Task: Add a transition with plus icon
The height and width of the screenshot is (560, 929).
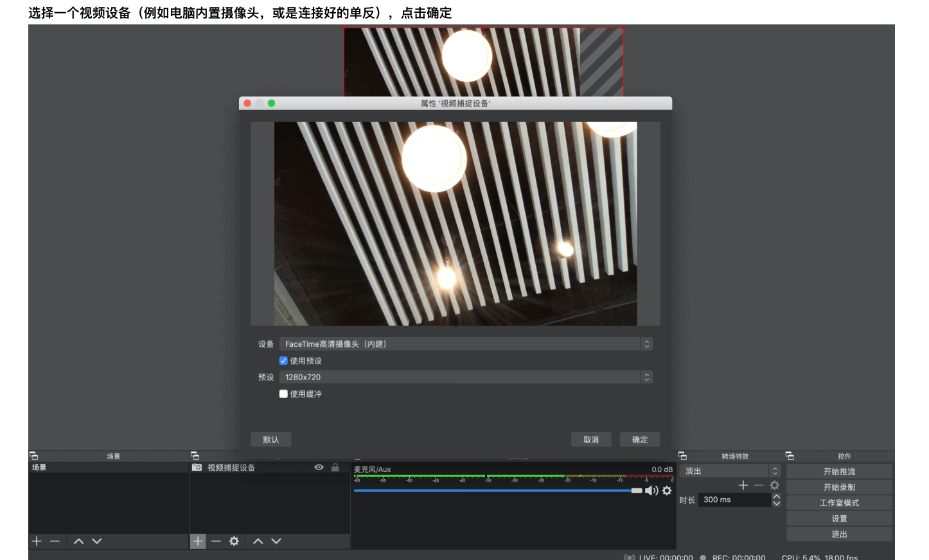Action: [x=743, y=486]
